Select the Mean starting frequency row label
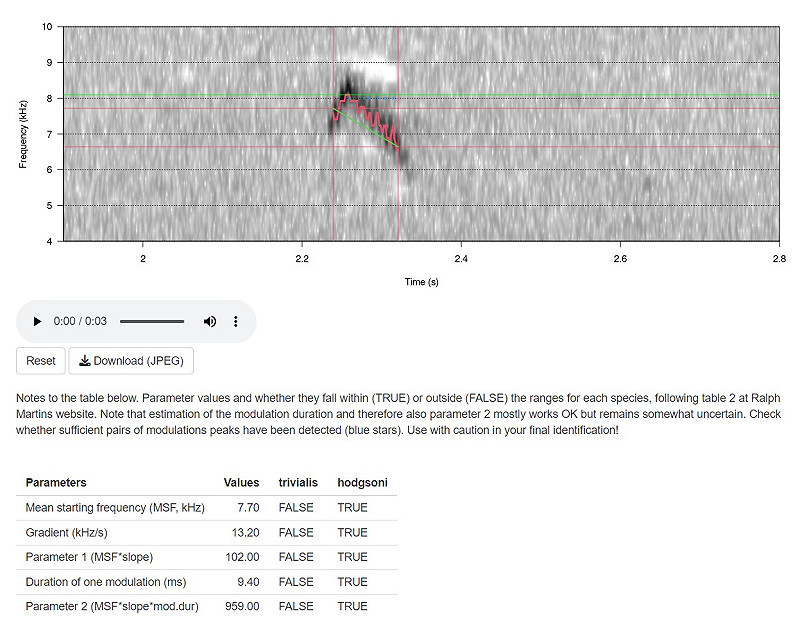This screenshot has width=800, height=625. [115, 508]
